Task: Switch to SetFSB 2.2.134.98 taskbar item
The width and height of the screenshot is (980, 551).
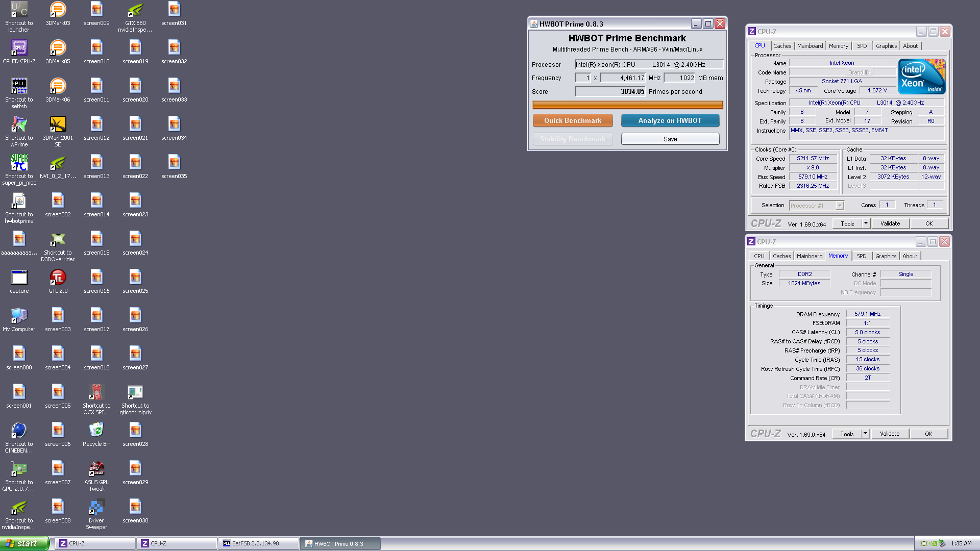Action: [259, 544]
